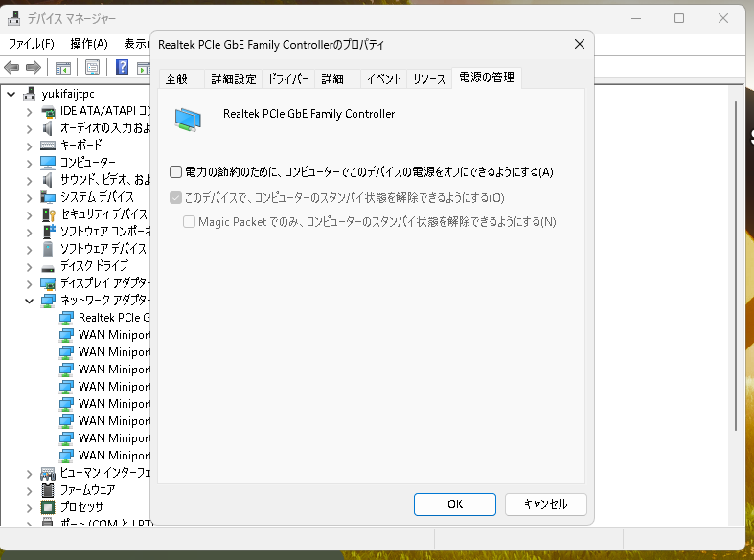The width and height of the screenshot is (754, 560).
Task: Click the ファームウェア chip icon
Action: click(48, 490)
